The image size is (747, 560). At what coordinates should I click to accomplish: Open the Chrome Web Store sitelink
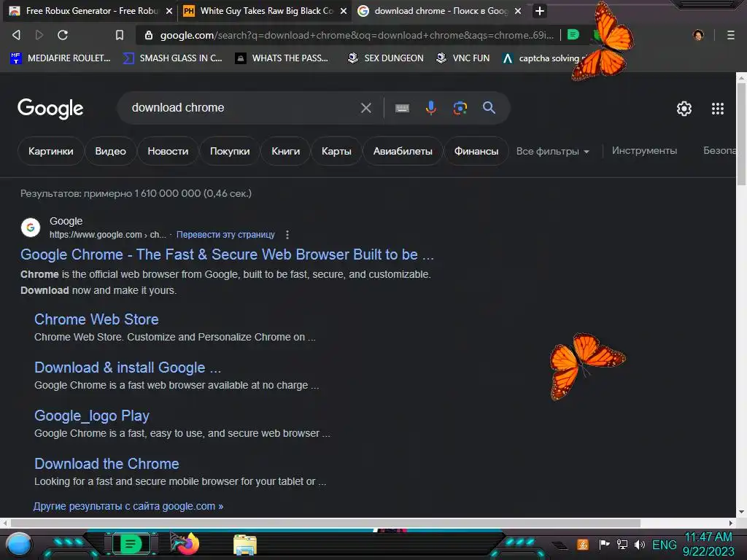[x=96, y=319]
